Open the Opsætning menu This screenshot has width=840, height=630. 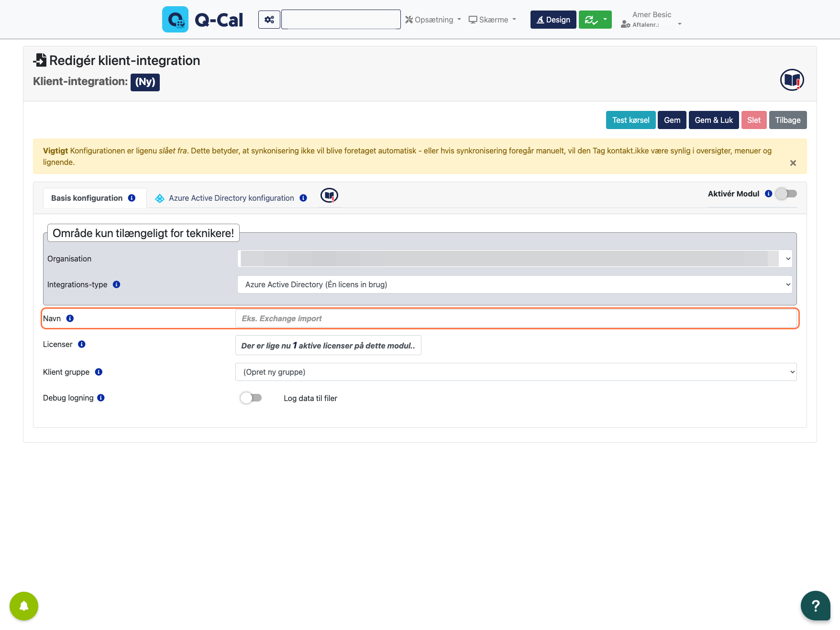pyautogui.click(x=433, y=20)
